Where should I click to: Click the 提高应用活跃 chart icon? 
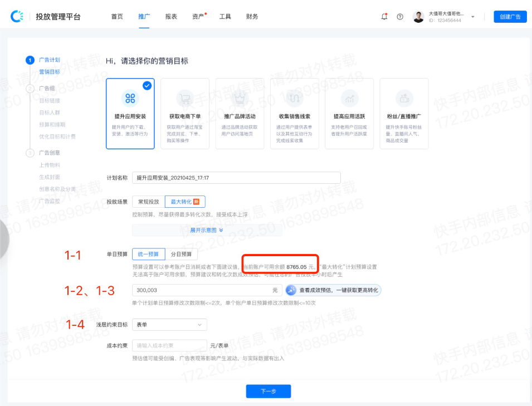[349, 99]
